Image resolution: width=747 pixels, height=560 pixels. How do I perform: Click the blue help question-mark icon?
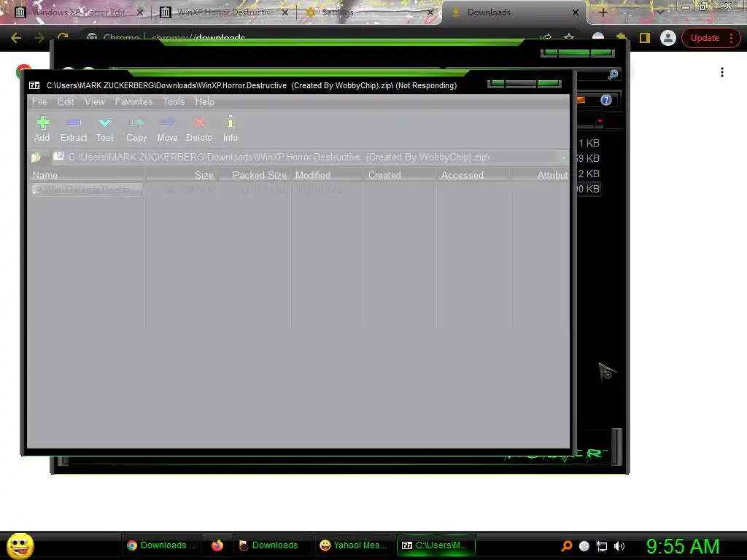[606, 100]
